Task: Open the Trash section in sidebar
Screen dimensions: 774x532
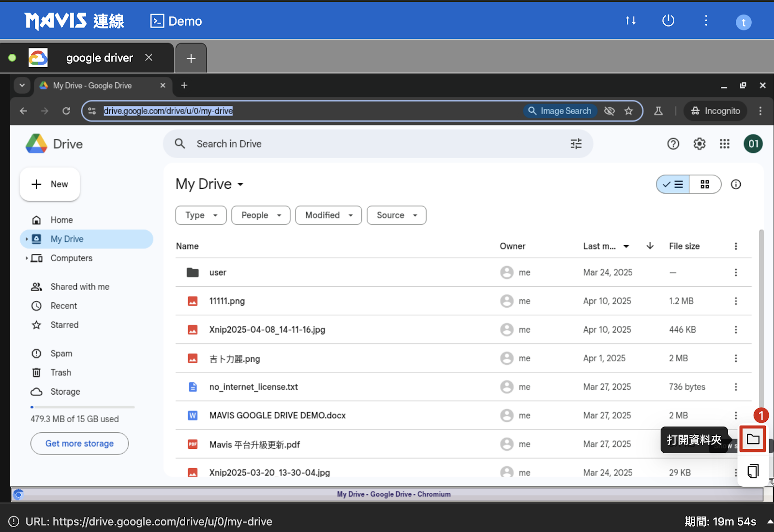Action: (x=60, y=372)
